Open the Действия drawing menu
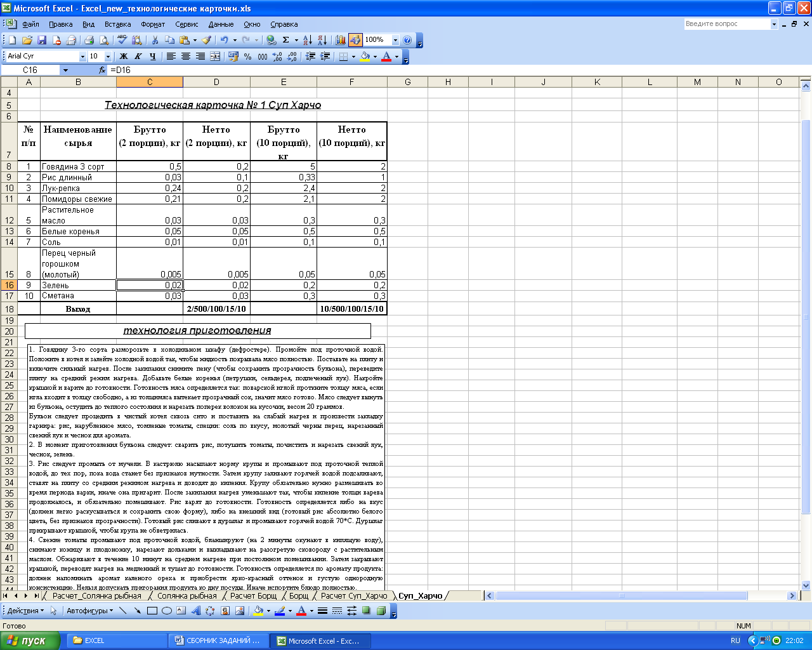 tap(25, 611)
